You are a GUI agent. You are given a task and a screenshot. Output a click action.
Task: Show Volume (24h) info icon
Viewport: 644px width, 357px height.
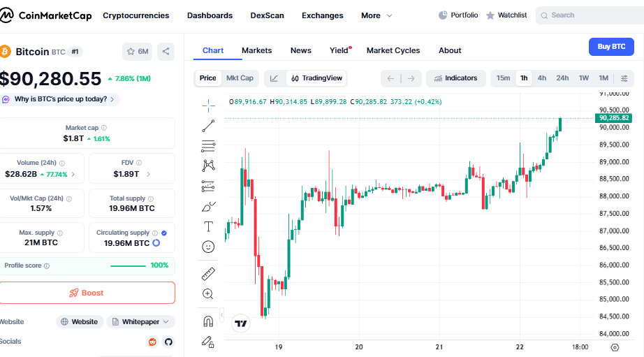click(62, 163)
